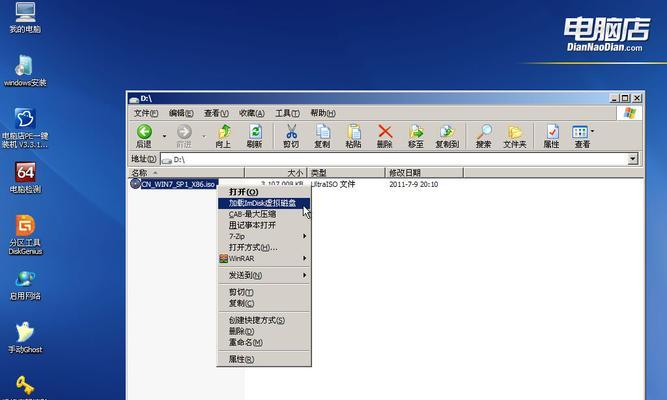Sort by the 类型 column header

pyautogui.click(x=346, y=173)
